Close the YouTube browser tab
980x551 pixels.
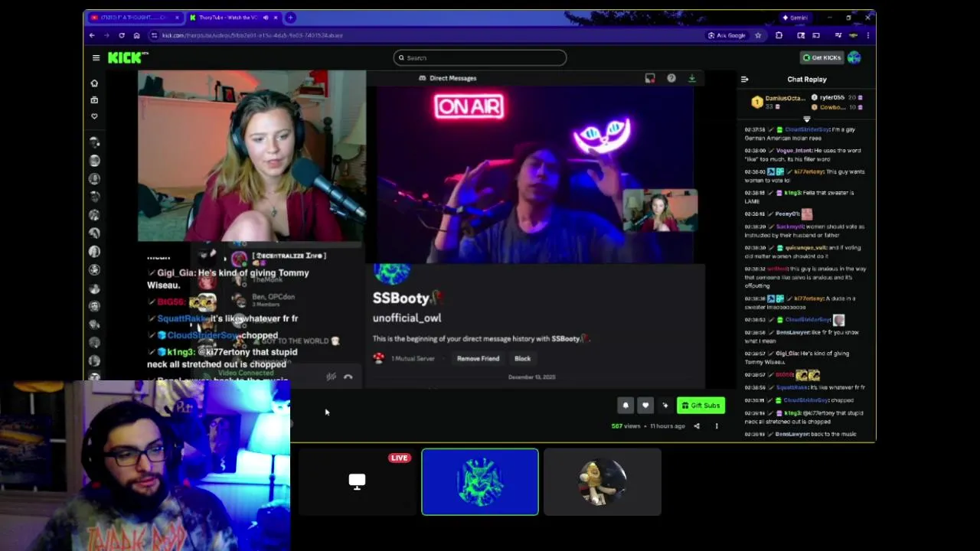(x=177, y=18)
